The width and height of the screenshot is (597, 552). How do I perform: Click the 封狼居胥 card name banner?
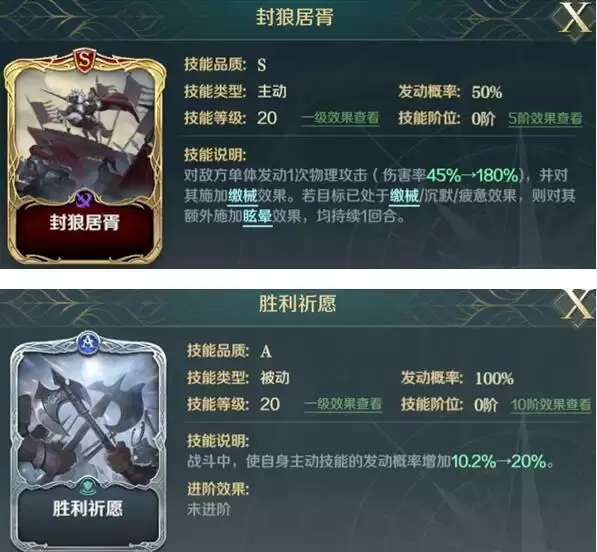point(85,223)
